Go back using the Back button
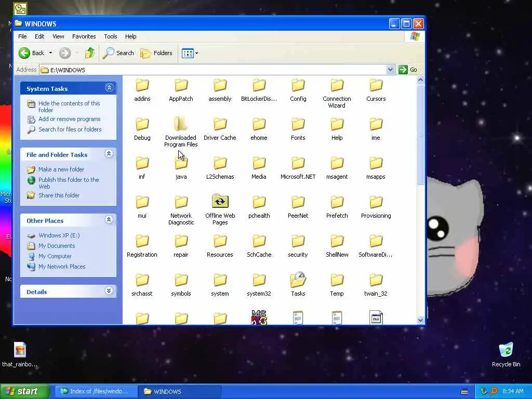This screenshot has height=399, width=532. 31,53
